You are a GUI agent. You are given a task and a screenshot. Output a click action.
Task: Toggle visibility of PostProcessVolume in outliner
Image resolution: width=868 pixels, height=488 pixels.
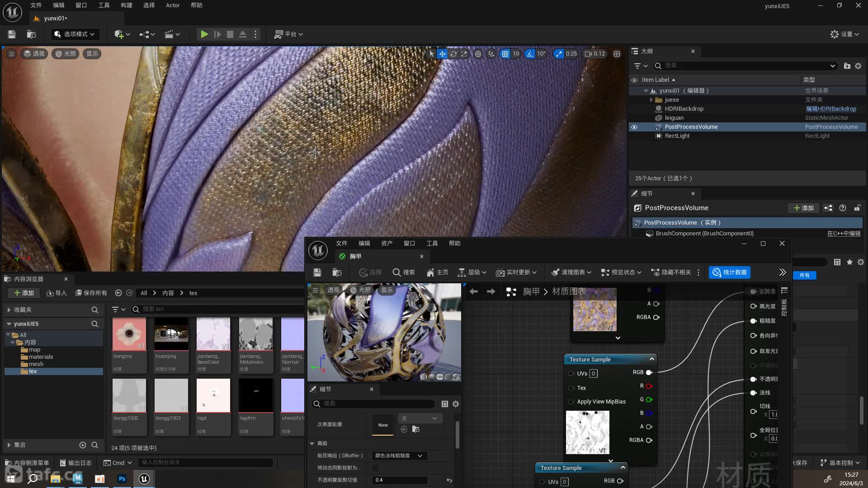click(634, 127)
